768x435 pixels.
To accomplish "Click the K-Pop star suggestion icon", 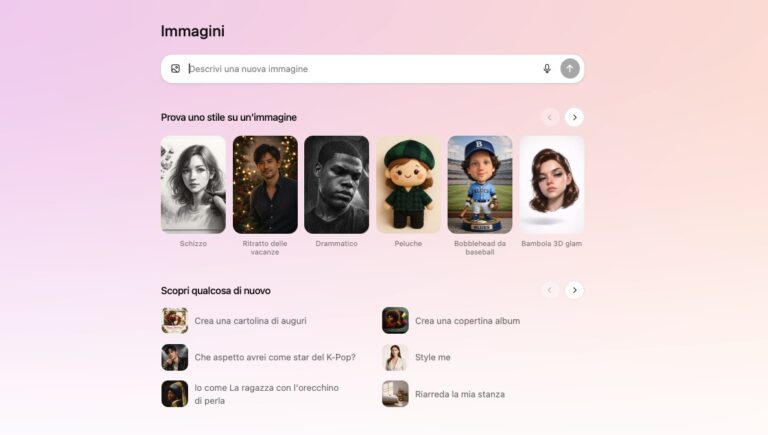I will pos(175,357).
